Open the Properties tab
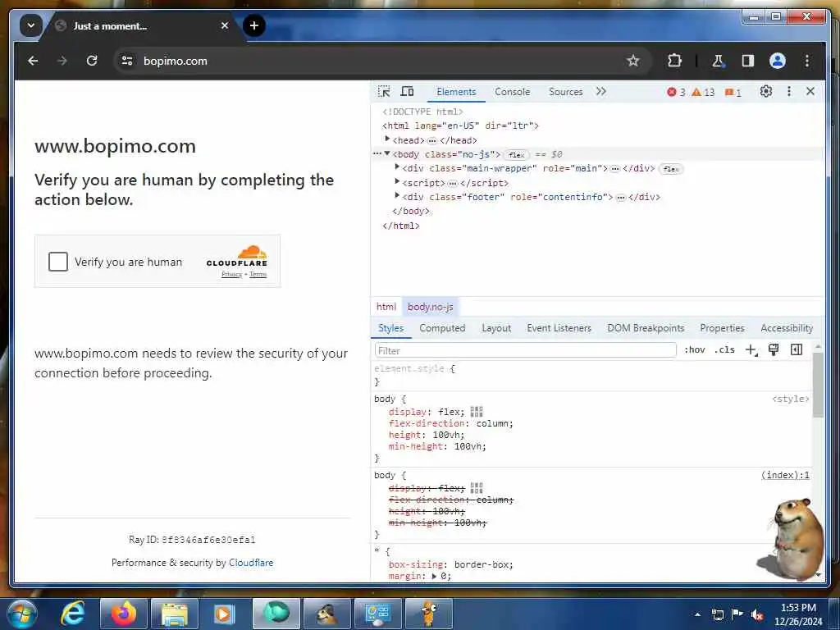The height and width of the screenshot is (630, 840). 722,328
